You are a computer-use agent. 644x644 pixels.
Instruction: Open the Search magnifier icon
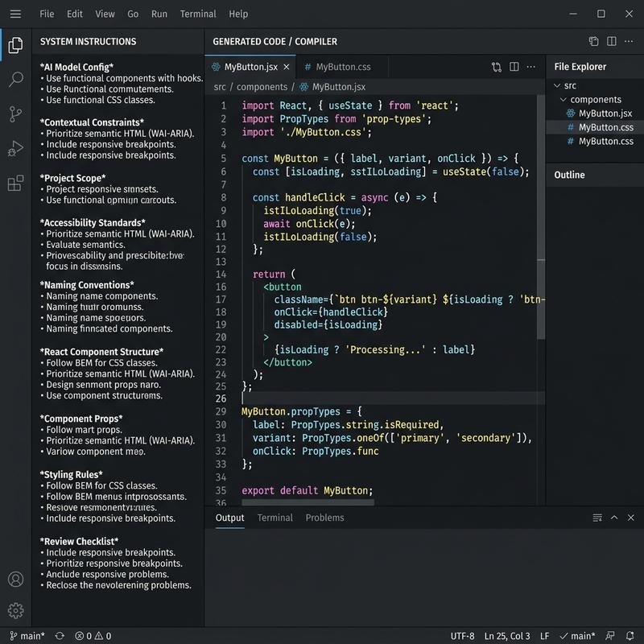point(15,79)
